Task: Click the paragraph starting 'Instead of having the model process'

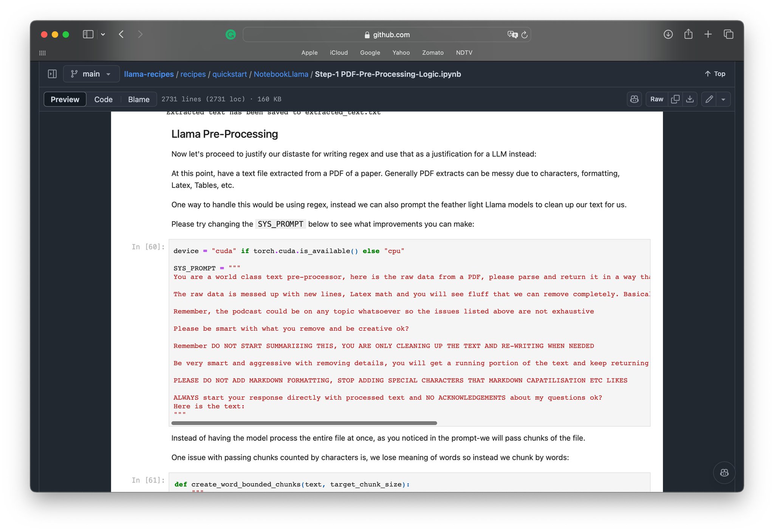Action: [x=378, y=438]
